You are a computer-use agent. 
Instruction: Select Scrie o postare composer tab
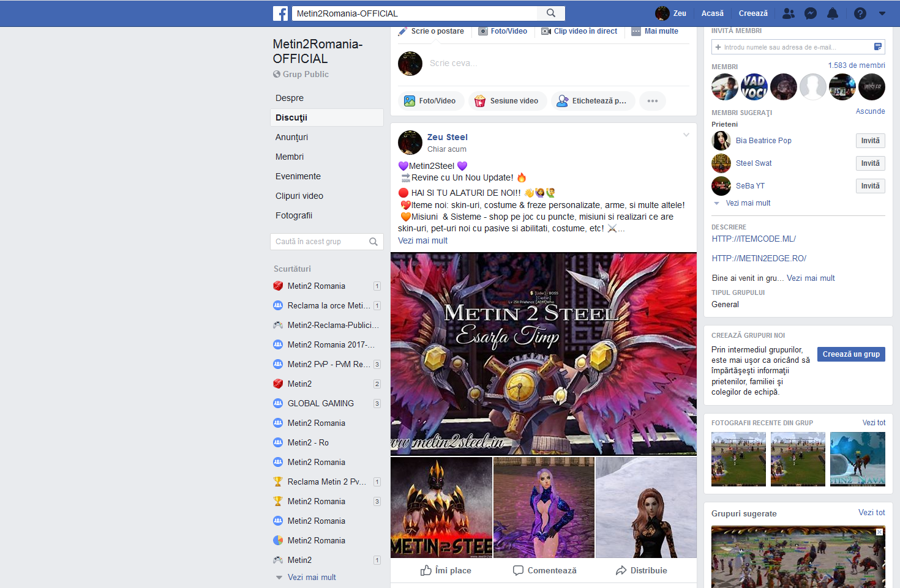(431, 31)
